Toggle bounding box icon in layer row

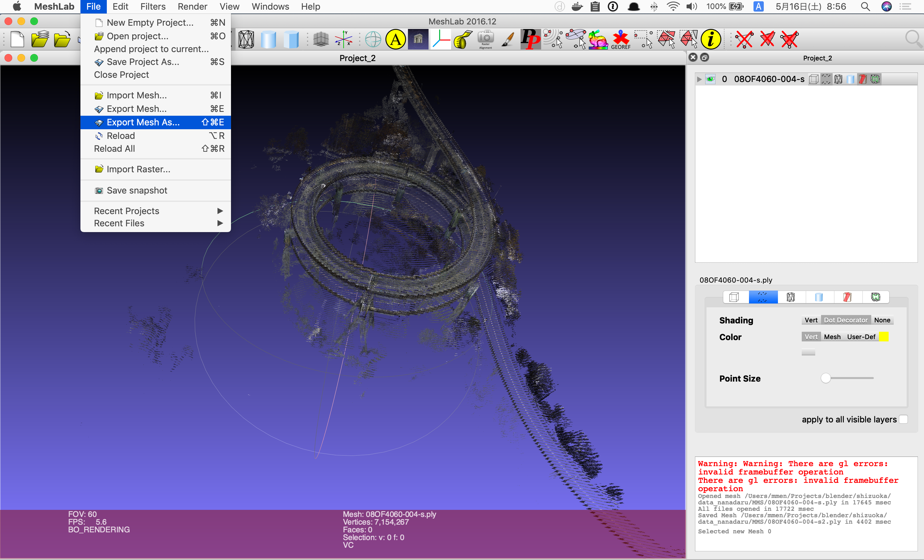coord(814,79)
